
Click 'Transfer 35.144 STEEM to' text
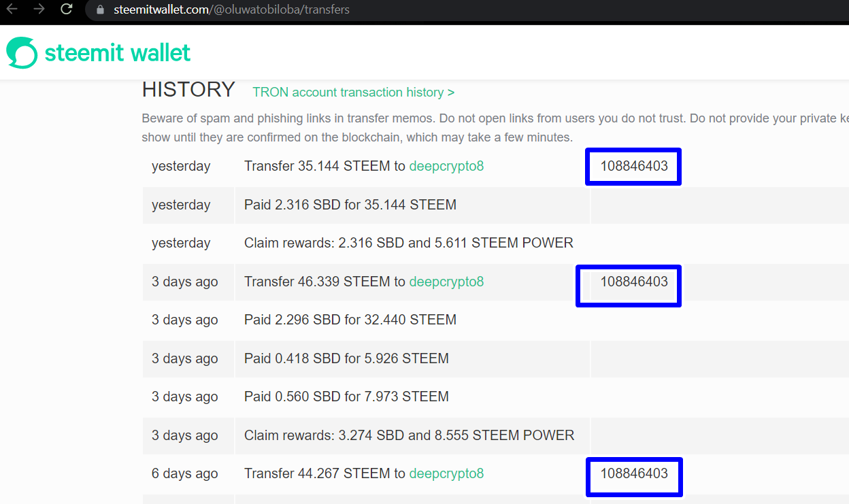point(324,167)
